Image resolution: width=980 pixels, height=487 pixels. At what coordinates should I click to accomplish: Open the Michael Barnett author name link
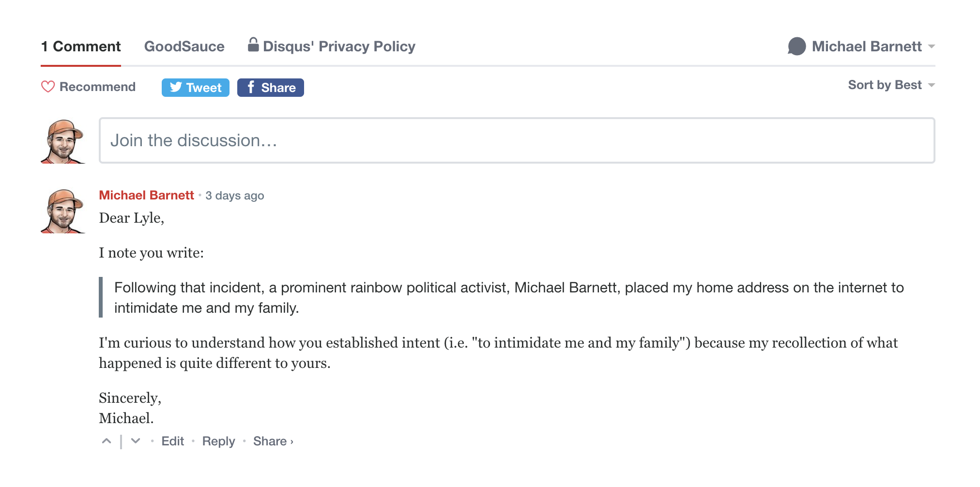click(146, 195)
